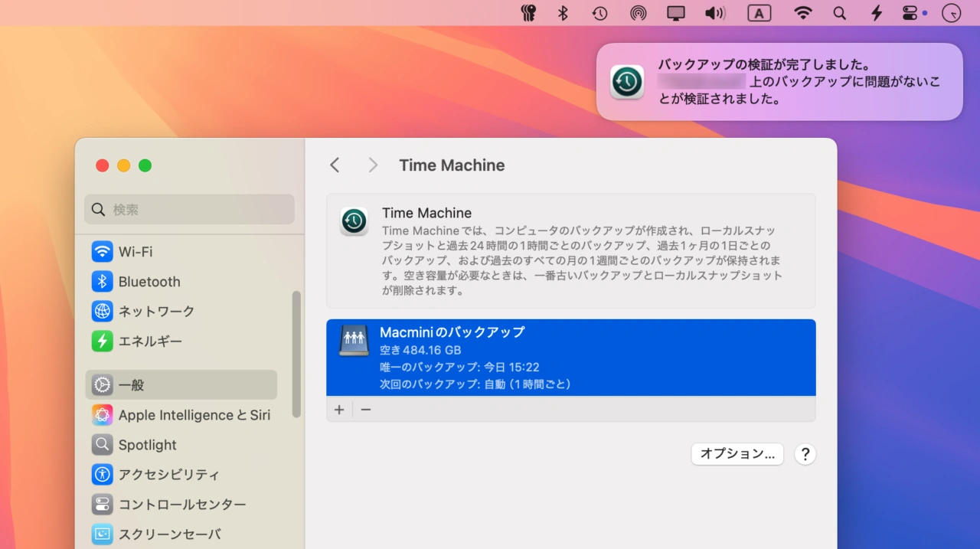Screen dimensions: 980x549
Task: Open Spotlight settings in the sidebar
Action: click(147, 444)
